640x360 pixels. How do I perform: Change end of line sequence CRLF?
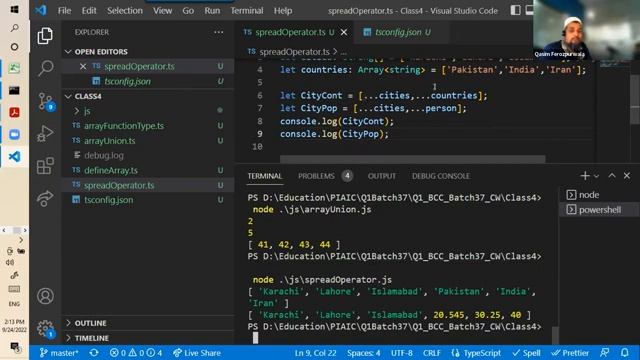point(431,353)
